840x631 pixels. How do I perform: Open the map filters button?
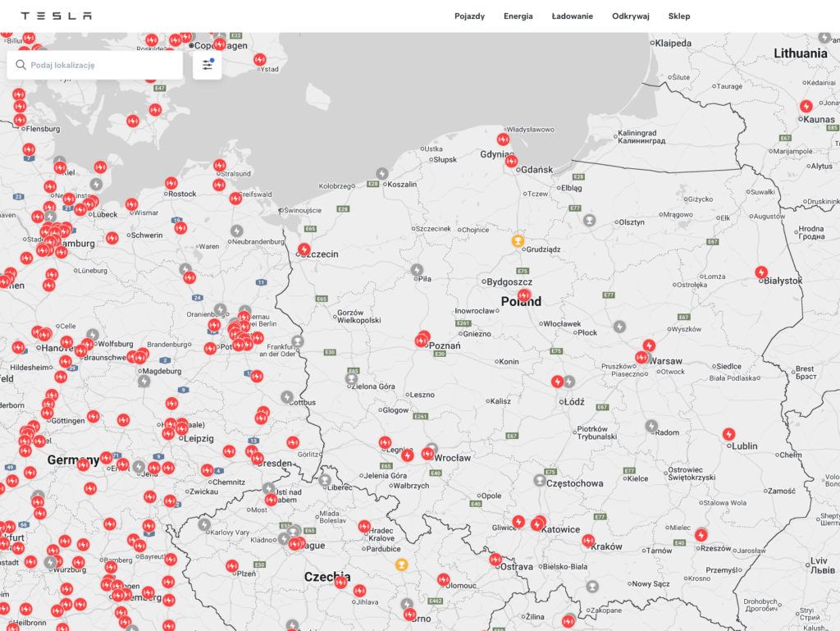coord(207,65)
